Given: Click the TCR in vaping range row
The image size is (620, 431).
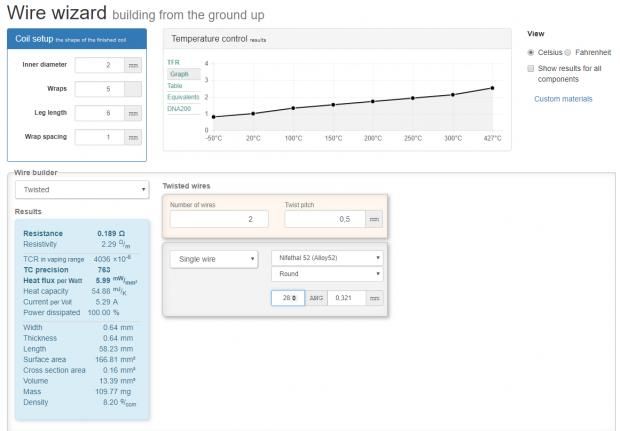Looking at the screenshot, I should pos(77,259).
